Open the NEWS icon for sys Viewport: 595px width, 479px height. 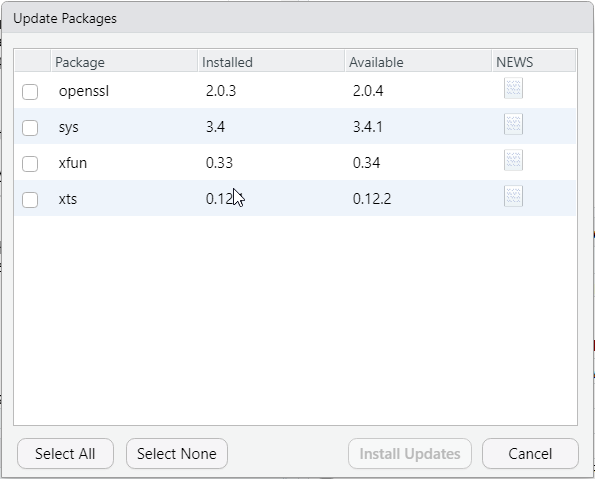(x=513, y=124)
